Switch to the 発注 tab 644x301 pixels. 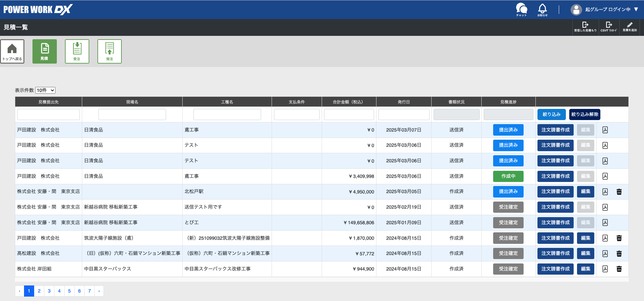(x=109, y=51)
